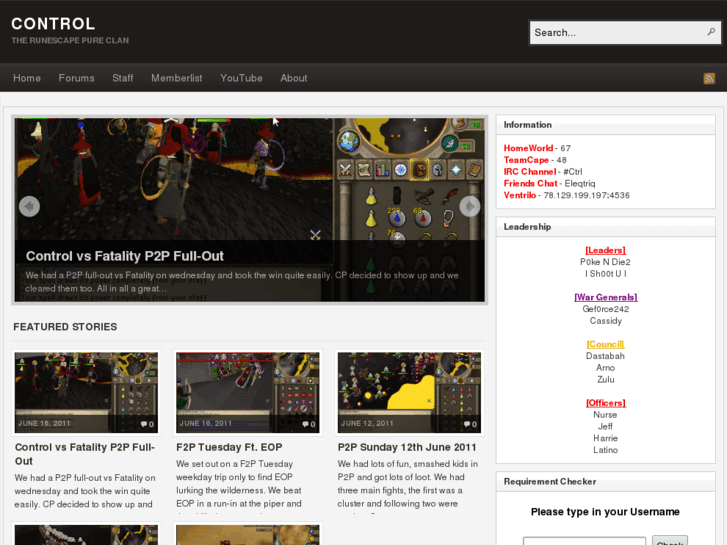This screenshot has width=727, height=545.
Task: Open featured story title Control vs Fatality P2P Full-Out
Action: point(85,454)
